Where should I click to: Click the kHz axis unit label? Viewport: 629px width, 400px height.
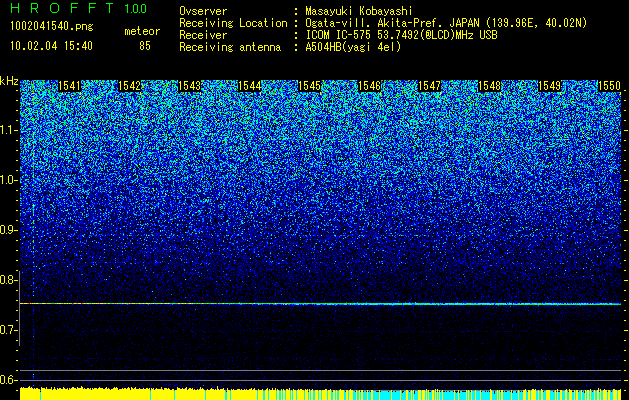click(9, 81)
